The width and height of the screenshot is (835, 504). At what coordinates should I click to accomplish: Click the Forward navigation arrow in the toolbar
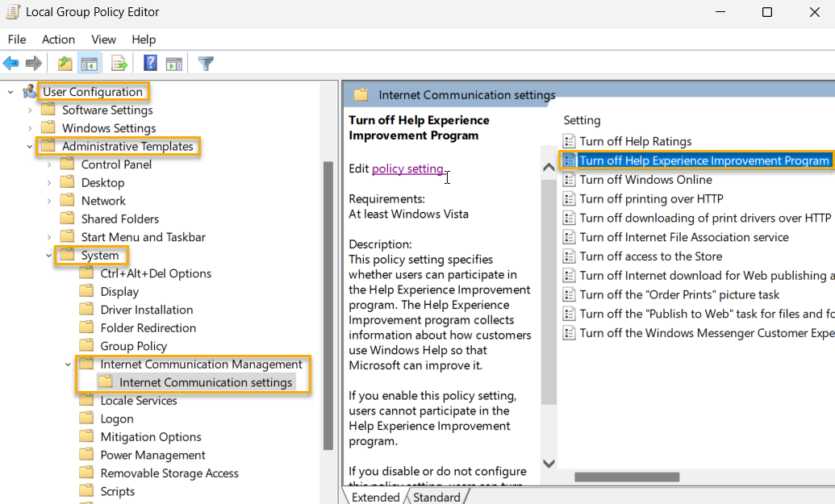pyautogui.click(x=32, y=63)
